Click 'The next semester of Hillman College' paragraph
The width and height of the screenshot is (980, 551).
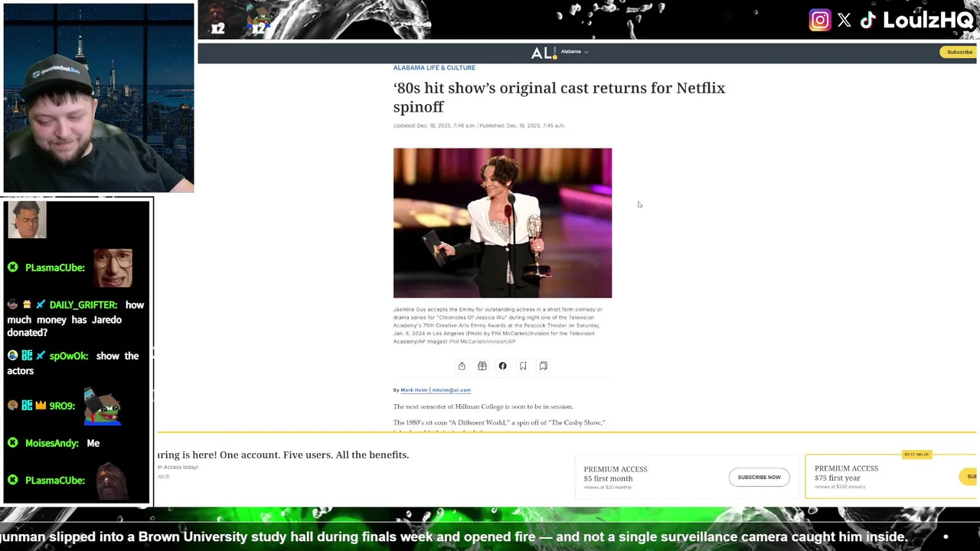pos(483,406)
